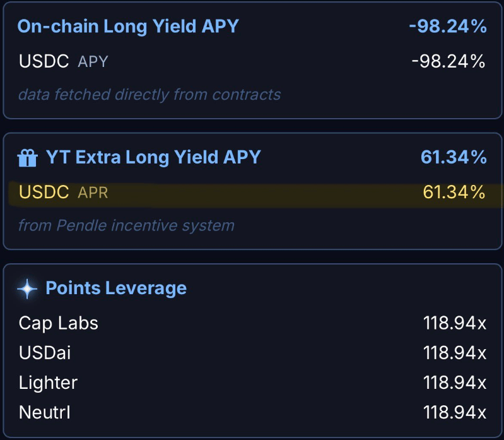Click the sparkle icon beside Points Leverage
This screenshot has height=440, width=504.
click(27, 289)
